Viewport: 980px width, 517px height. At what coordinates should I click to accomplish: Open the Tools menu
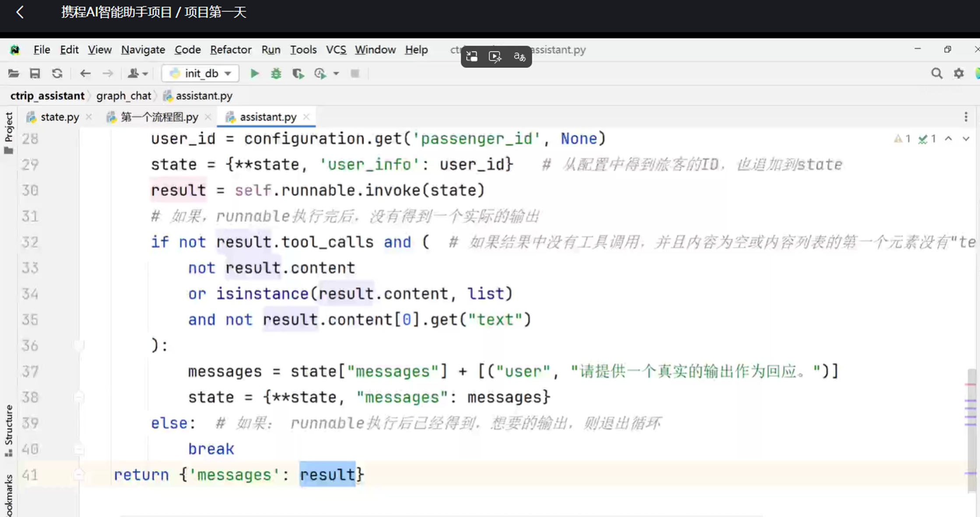tap(303, 50)
